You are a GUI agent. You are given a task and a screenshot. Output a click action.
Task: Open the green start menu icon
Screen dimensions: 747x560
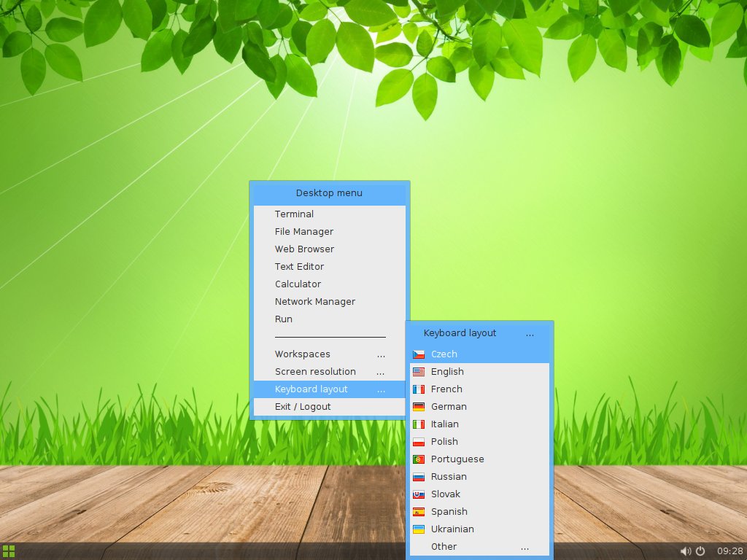9,551
